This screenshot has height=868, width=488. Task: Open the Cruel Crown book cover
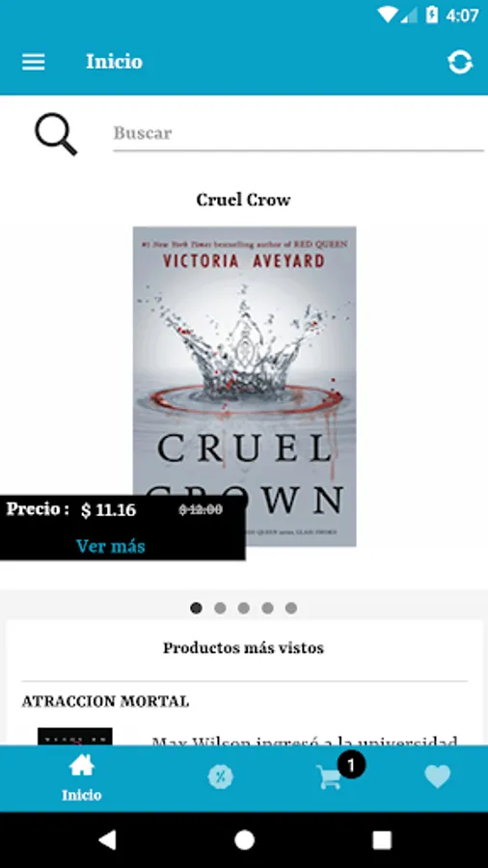tap(245, 387)
